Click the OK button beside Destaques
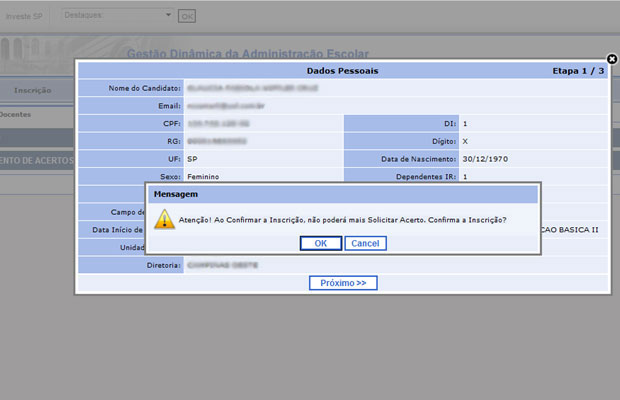This screenshot has height=400, width=620. pyautogui.click(x=187, y=17)
